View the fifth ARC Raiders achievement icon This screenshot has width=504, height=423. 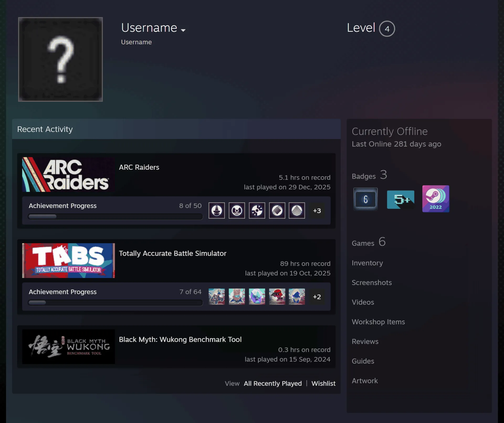point(297,210)
